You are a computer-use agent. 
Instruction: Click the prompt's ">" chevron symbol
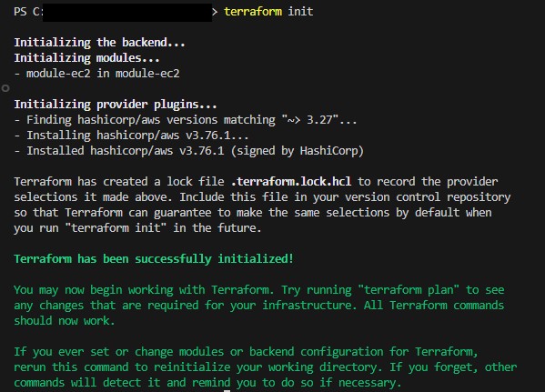(215, 12)
